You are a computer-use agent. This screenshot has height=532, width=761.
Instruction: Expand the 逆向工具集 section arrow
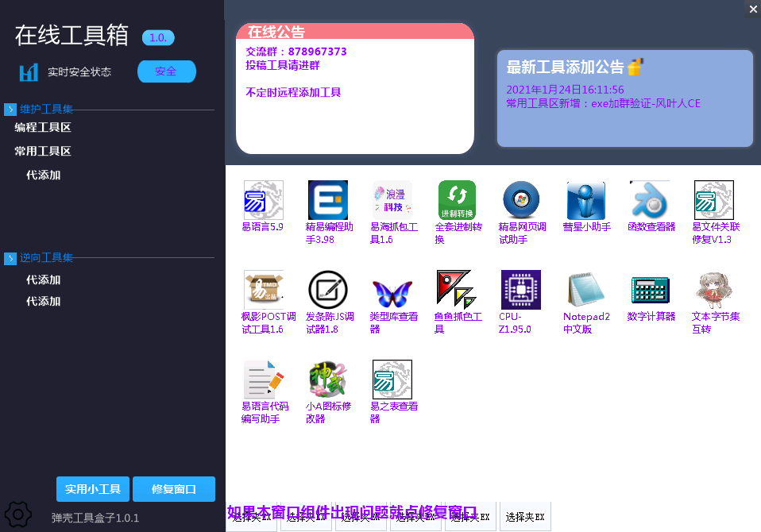click(10, 259)
